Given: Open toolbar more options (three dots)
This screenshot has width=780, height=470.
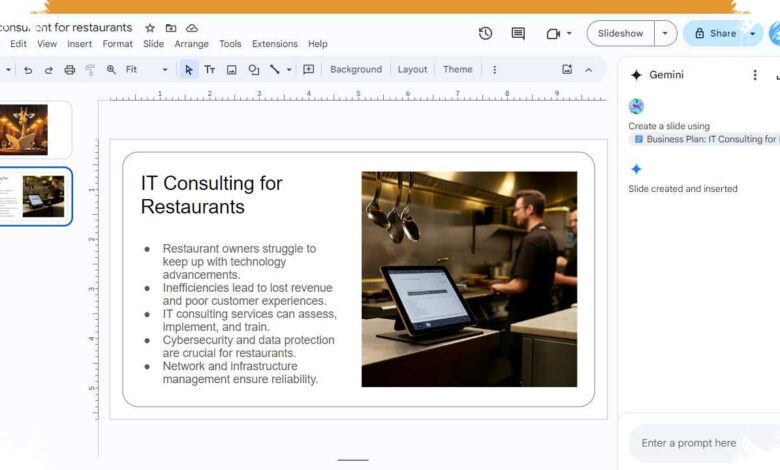Looking at the screenshot, I should 494,70.
